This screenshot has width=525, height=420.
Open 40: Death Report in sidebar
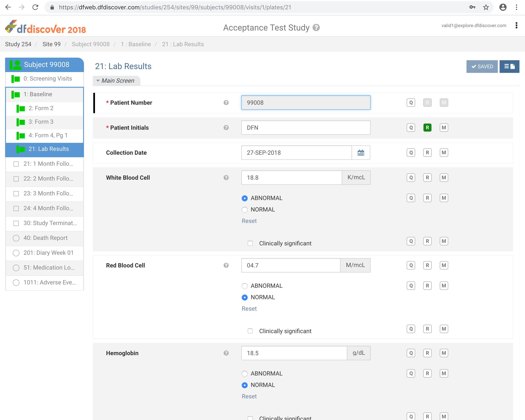(x=45, y=238)
